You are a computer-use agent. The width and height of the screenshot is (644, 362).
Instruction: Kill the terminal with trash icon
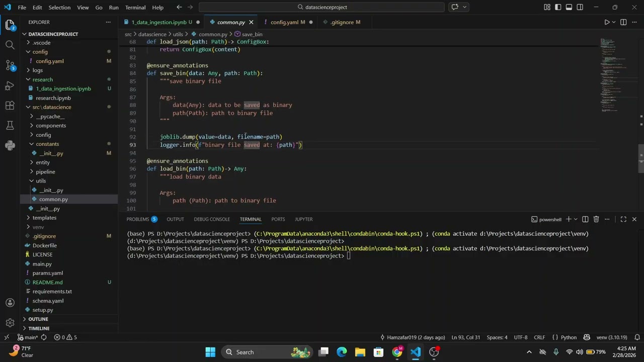pyautogui.click(x=596, y=219)
